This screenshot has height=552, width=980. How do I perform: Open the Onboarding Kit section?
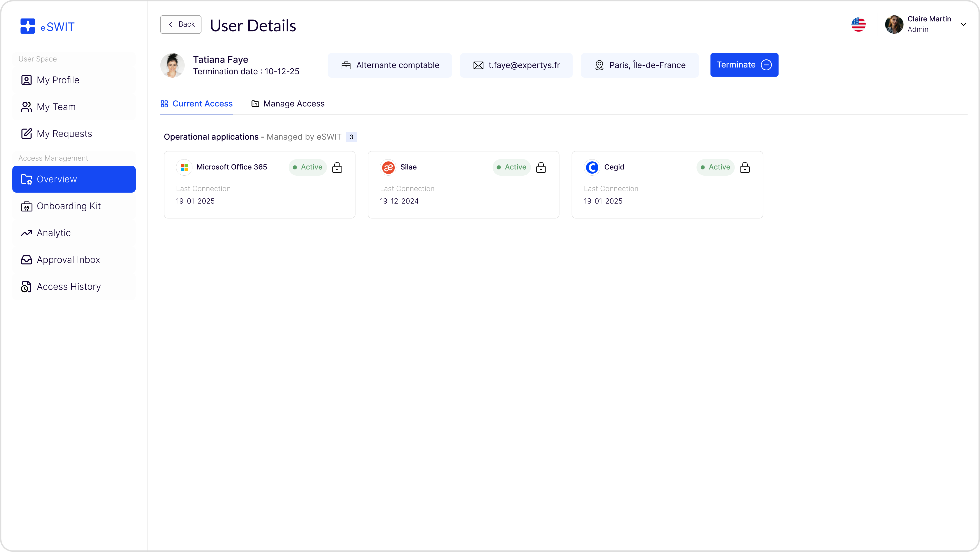(x=69, y=206)
